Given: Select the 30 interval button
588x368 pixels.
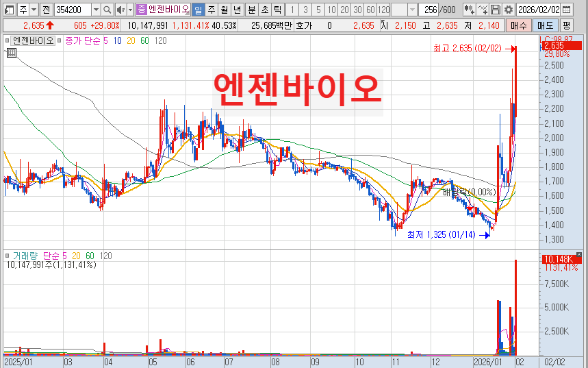Looking at the screenshot, I should (357, 10).
